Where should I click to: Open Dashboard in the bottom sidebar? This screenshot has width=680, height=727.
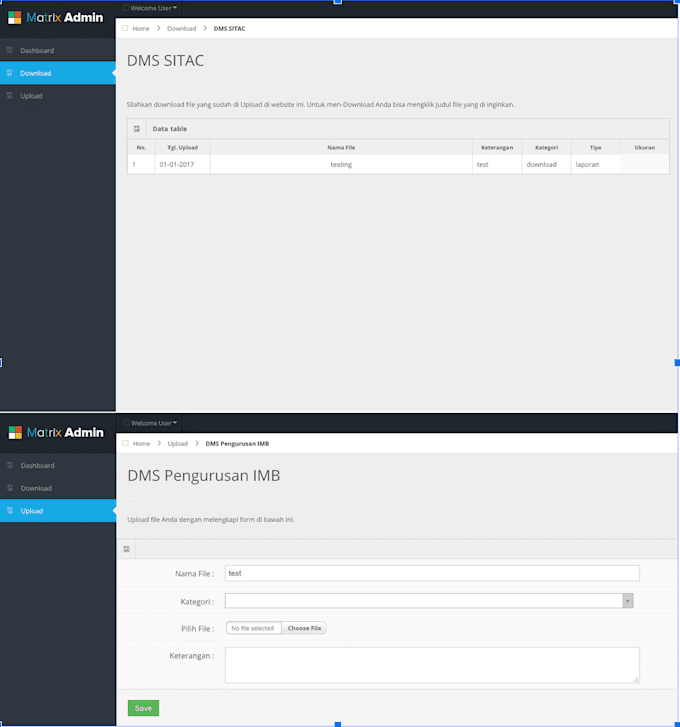point(58,465)
